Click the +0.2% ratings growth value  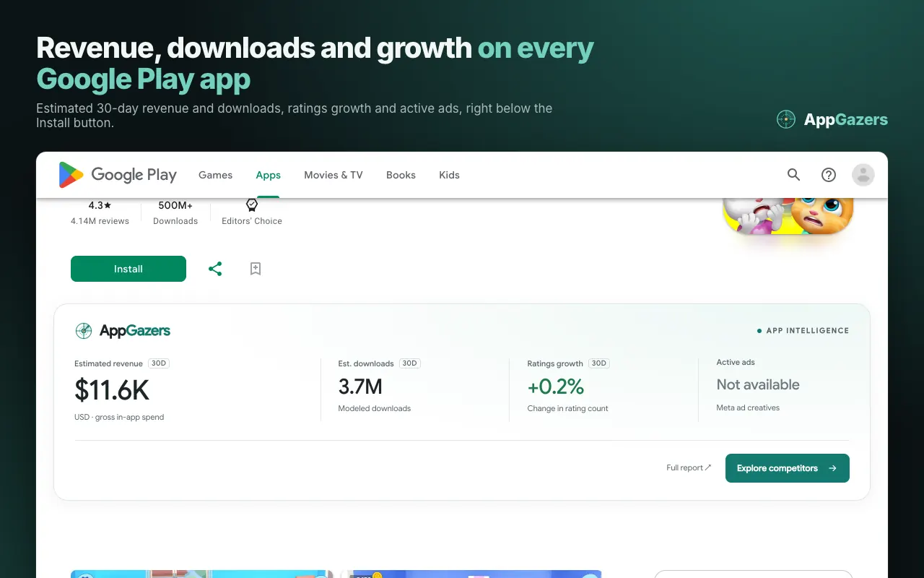pos(556,387)
